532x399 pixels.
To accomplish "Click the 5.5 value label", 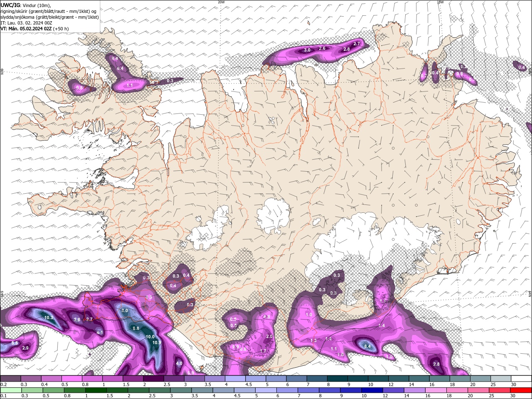I will click(15, 343).
